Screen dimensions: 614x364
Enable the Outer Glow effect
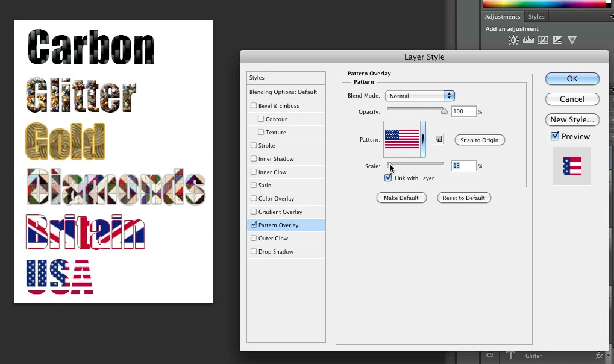click(x=254, y=238)
